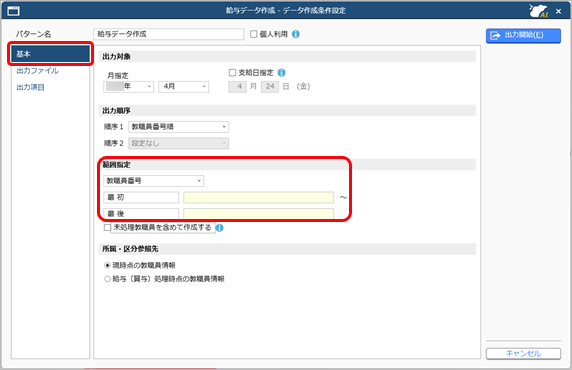Check 未処理教職員を含めて作成する option
Screen dimensions: 572x370
click(x=107, y=228)
